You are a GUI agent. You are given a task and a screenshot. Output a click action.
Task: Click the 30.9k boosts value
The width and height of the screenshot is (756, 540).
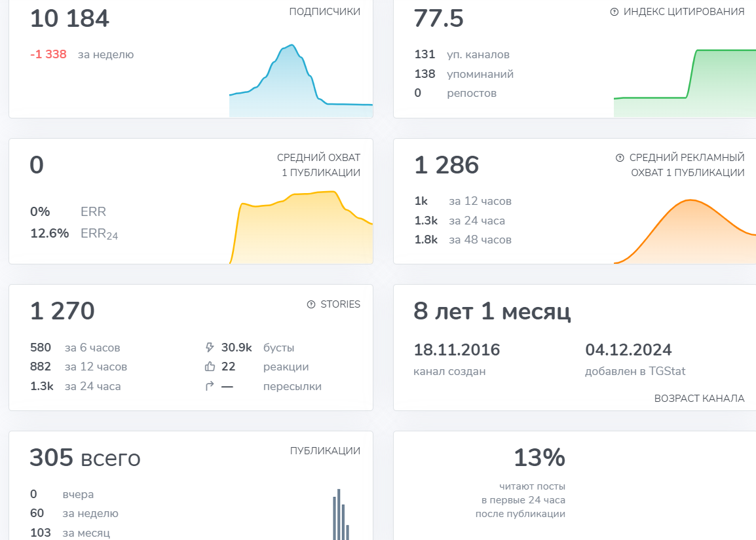tap(236, 348)
